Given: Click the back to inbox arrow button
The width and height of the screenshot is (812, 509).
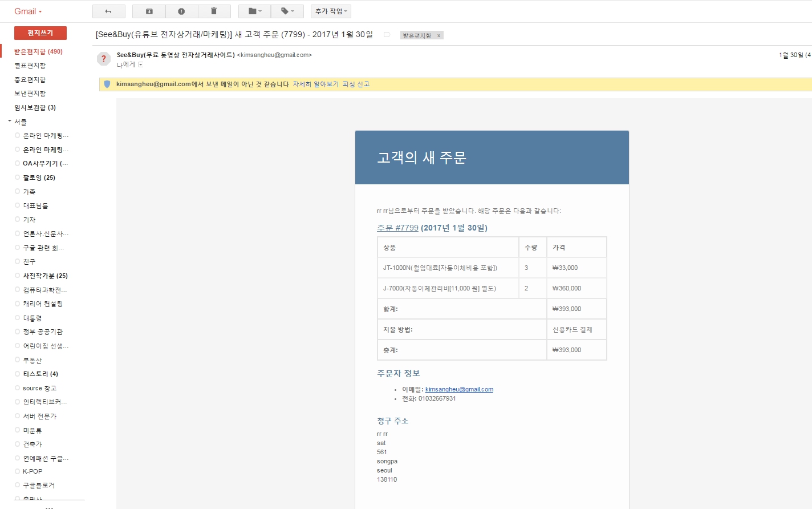Looking at the screenshot, I should pos(108,11).
